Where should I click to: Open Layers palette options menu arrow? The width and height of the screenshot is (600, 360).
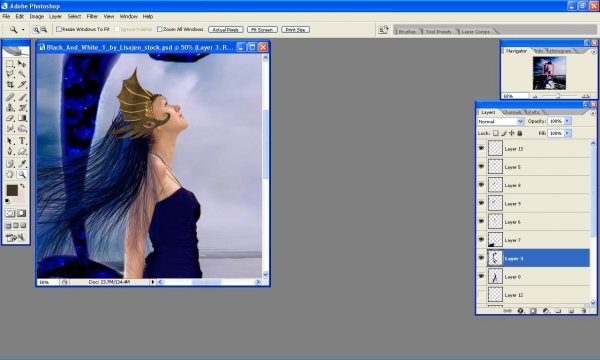point(593,113)
